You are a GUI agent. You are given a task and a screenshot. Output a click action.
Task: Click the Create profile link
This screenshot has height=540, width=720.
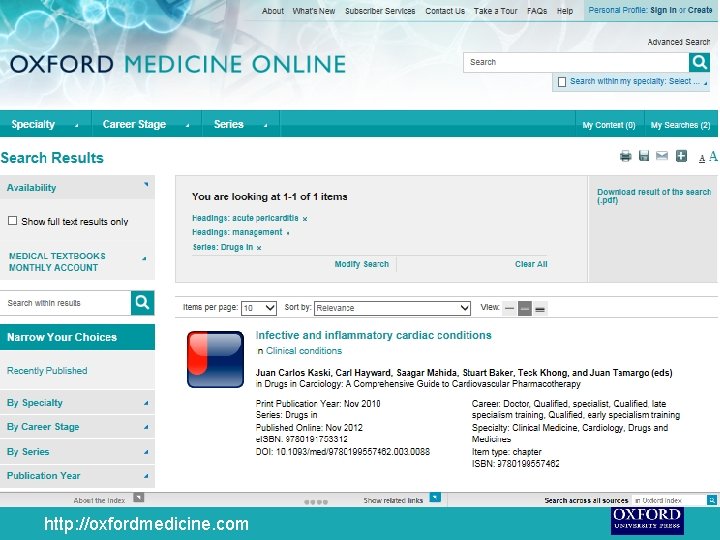coord(700,10)
